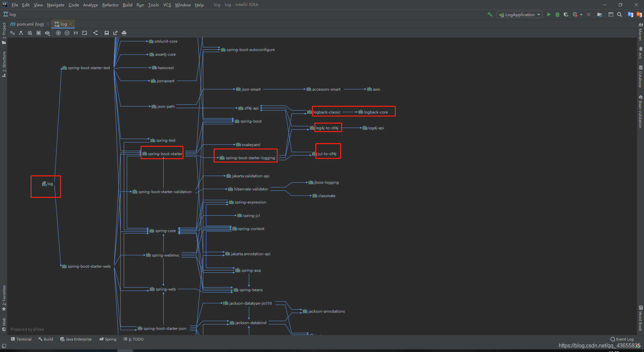644x352 pixels.
Task: Select the spring-boot-starter-test node
Action: pyautogui.click(x=86, y=68)
